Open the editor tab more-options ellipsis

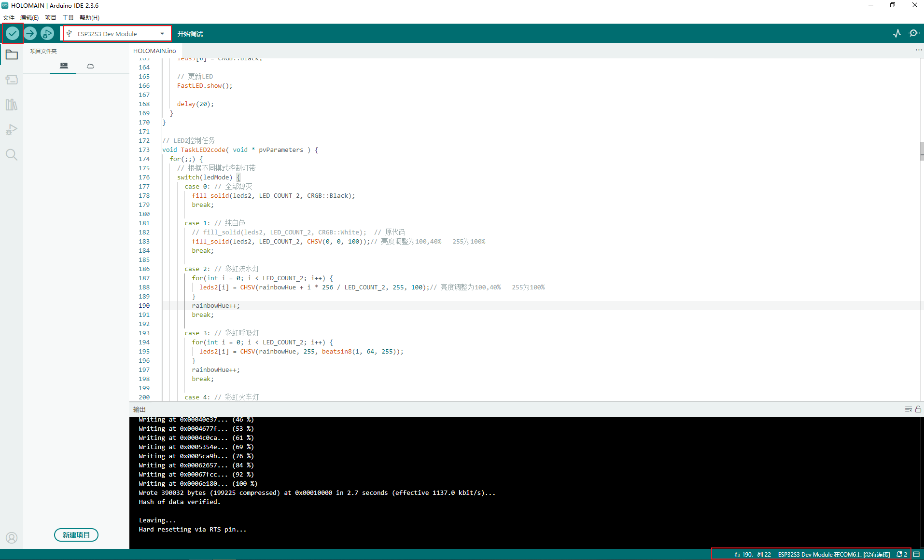coord(918,50)
